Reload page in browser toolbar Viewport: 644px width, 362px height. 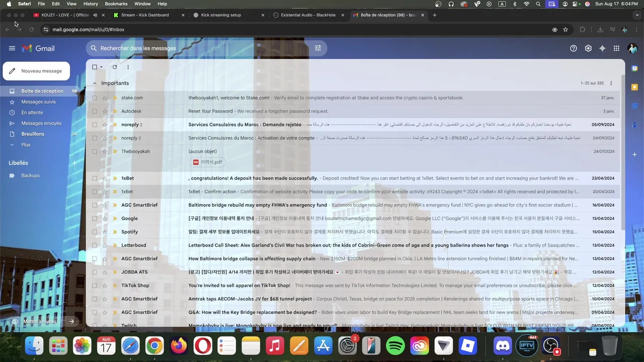click(x=31, y=30)
